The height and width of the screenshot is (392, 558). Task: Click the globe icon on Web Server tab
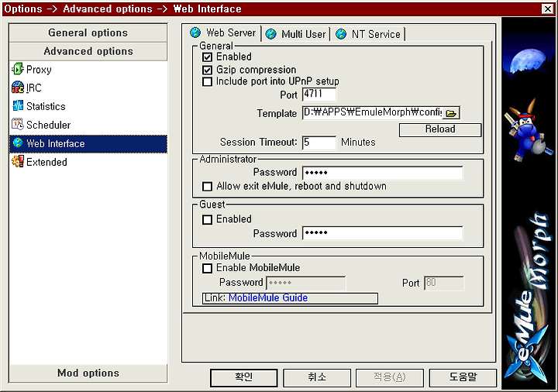click(195, 33)
